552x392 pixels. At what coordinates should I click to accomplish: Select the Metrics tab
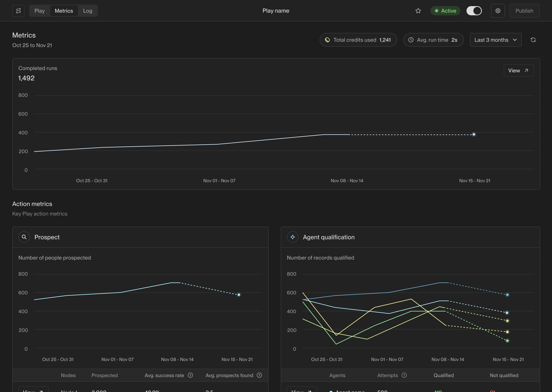click(x=64, y=11)
